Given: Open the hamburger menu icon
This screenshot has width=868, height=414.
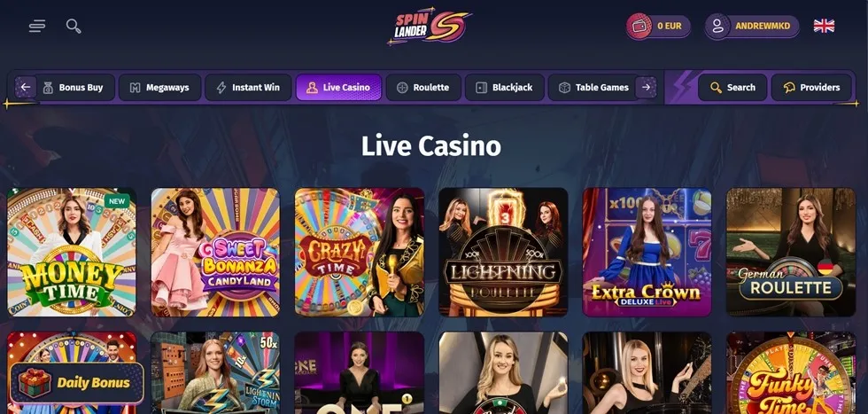Looking at the screenshot, I should pyautogui.click(x=37, y=26).
